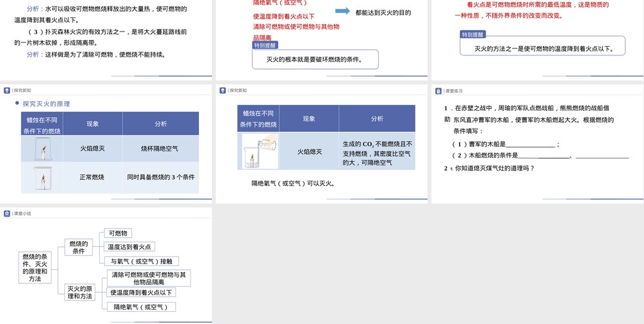The width and height of the screenshot is (644, 324).
Task: Click the 探究新知 icon on the CO₂ table slide
Action: point(223,90)
